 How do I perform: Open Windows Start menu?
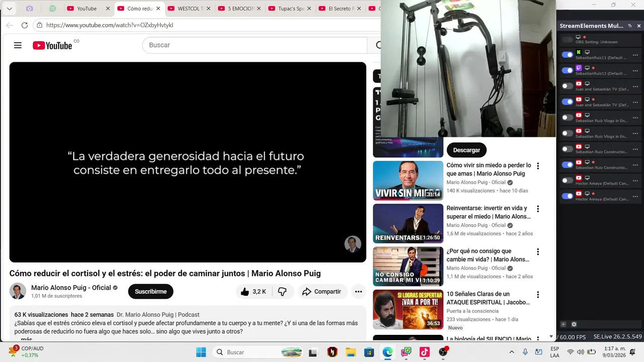(x=201, y=352)
